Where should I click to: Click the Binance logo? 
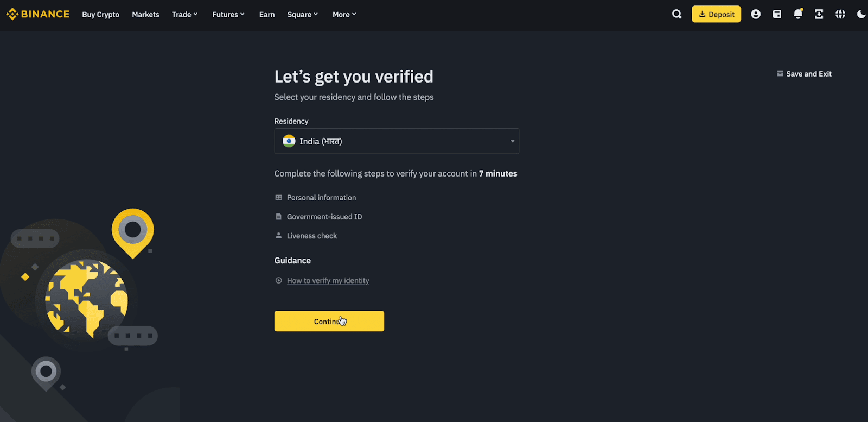(x=38, y=14)
